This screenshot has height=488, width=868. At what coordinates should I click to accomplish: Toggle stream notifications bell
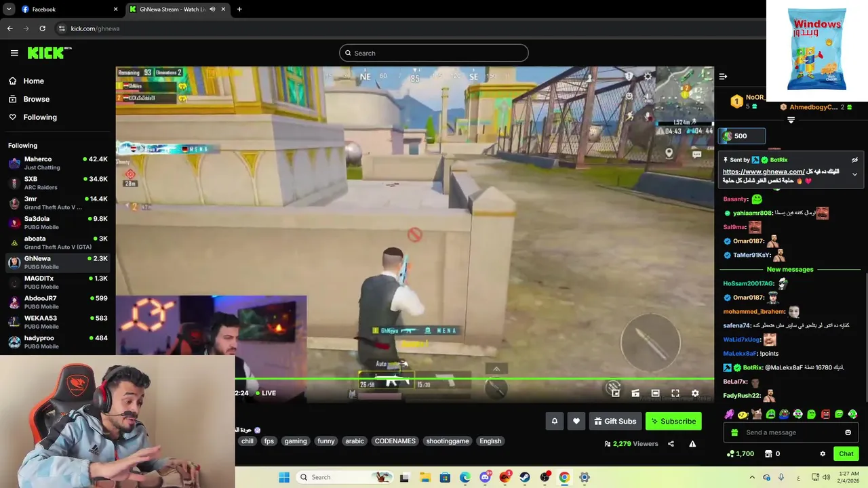click(x=555, y=421)
